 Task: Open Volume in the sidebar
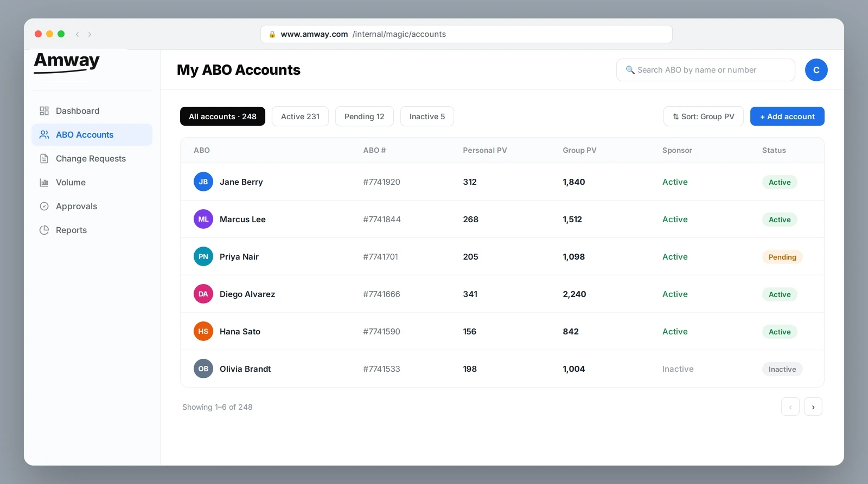click(x=92, y=183)
